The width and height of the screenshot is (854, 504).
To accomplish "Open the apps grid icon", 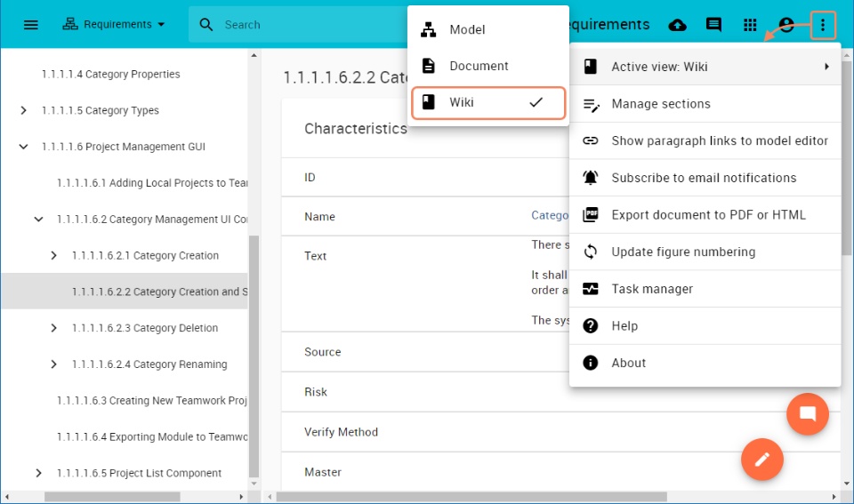I will tap(750, 25).
